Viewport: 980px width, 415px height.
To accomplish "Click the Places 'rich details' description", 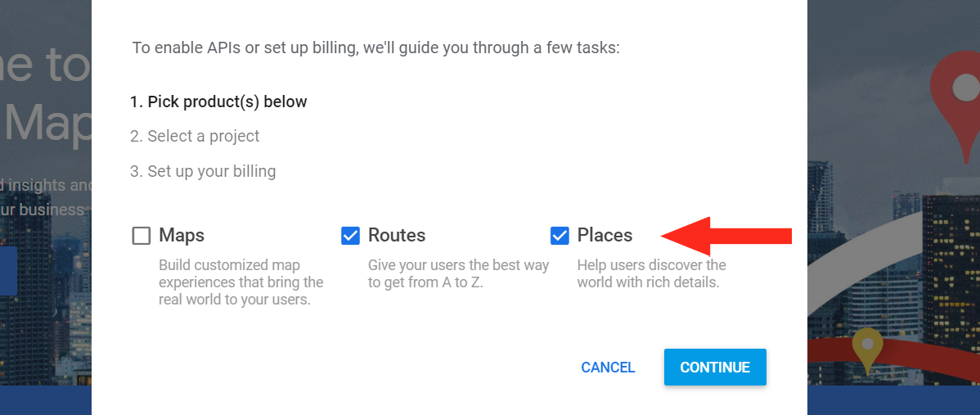I will tap(651, 274).
